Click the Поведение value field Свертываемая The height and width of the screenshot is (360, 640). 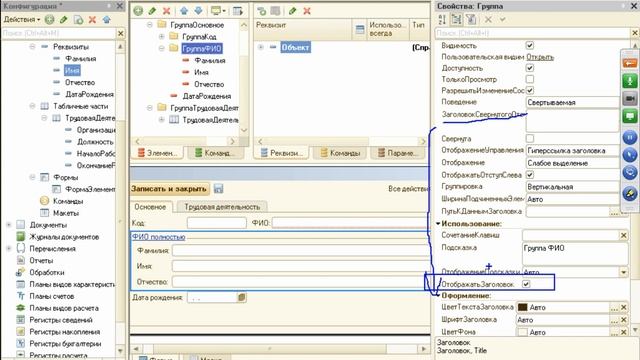(572, 102)
